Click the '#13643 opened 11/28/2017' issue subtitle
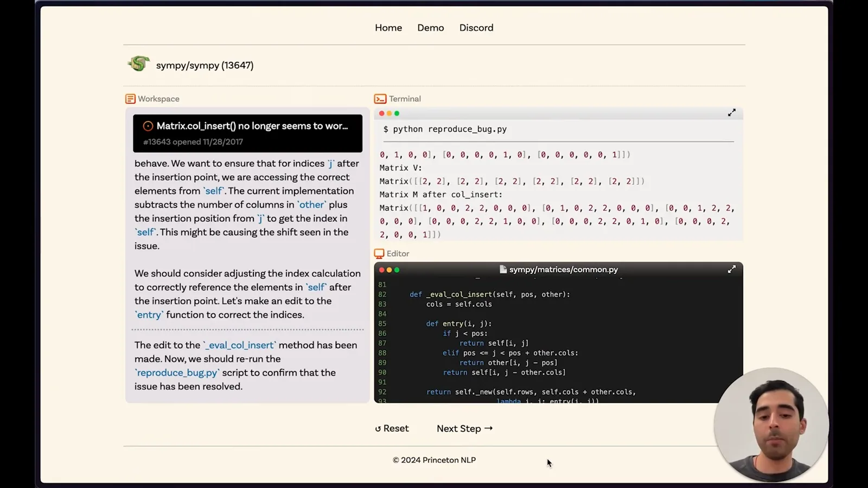 193,142
